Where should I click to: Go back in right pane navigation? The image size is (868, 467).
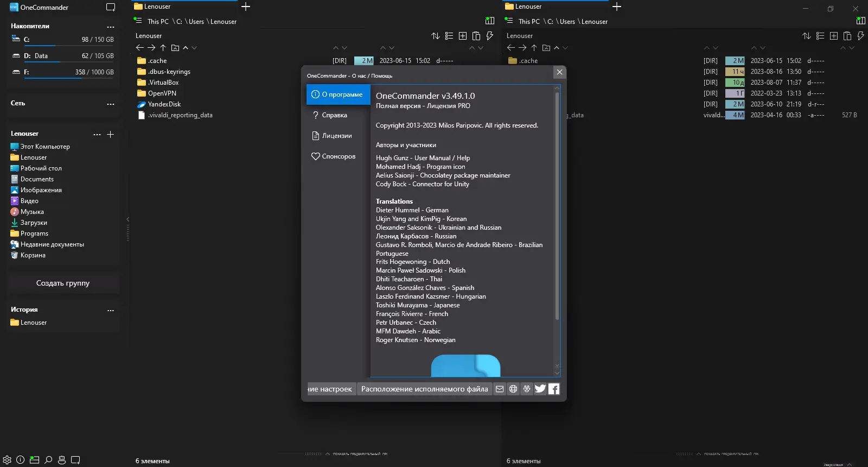coord(511,48)
